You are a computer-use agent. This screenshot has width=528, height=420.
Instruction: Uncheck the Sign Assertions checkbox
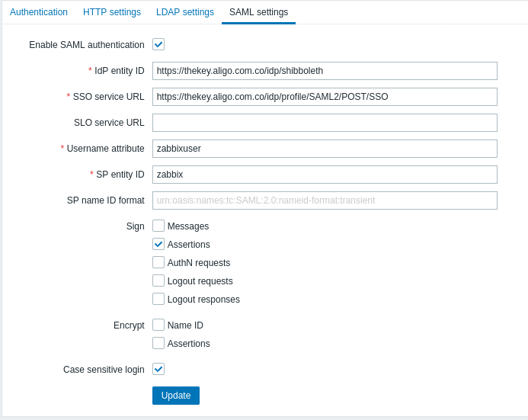[x=158, y=244]
